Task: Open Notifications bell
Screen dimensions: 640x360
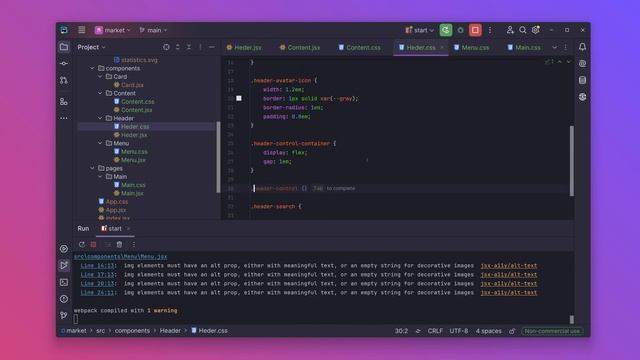Action: tap(582, 47)
